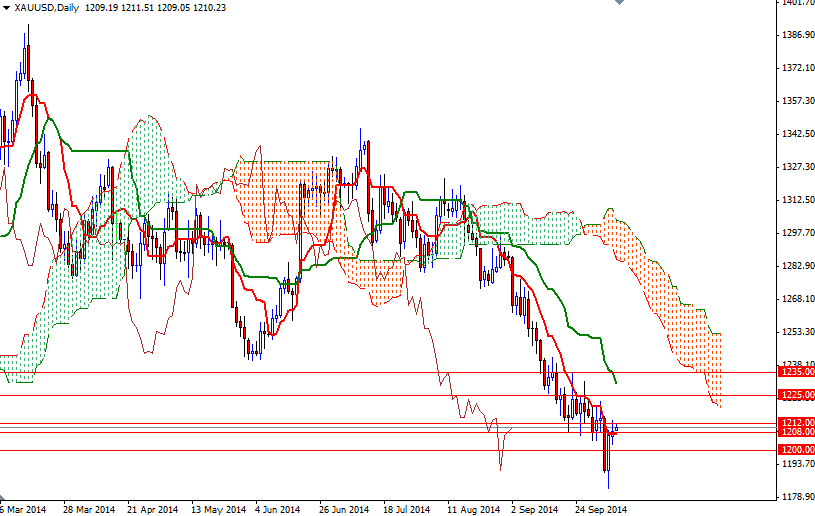The height and width of the screenshot is (516, 815).
Task: Click the 4 Jun 2014 date label
Action: (x=277, y=509)
